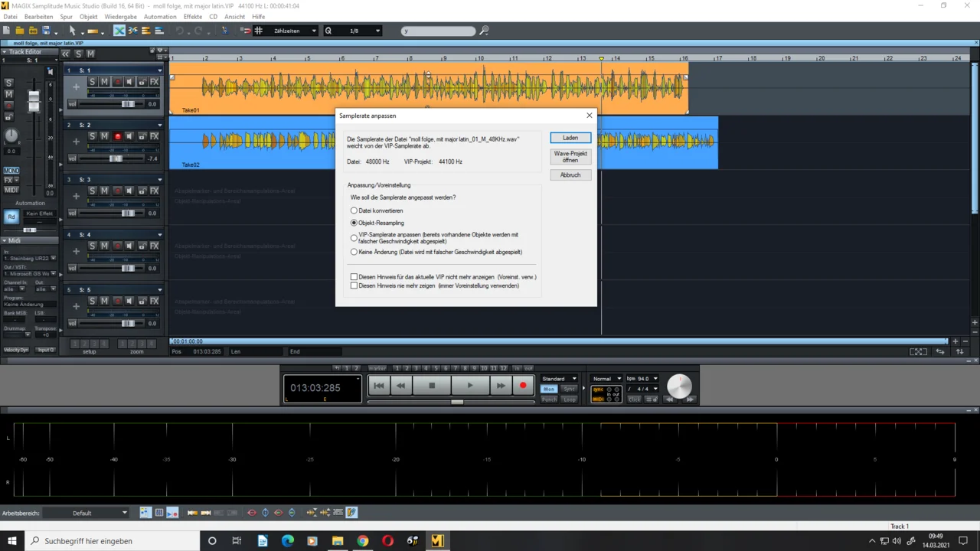
Task: Click the red Record button in transport
Action: coord(523,386)
